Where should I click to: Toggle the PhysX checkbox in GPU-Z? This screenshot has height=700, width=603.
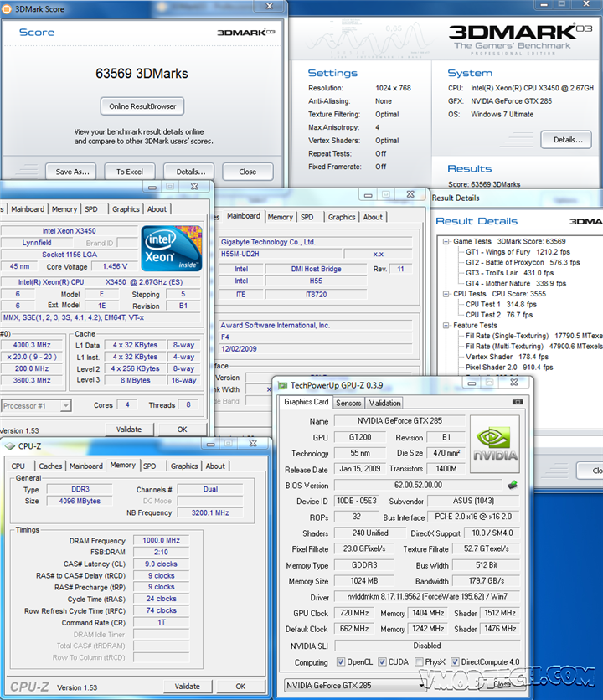419,661
